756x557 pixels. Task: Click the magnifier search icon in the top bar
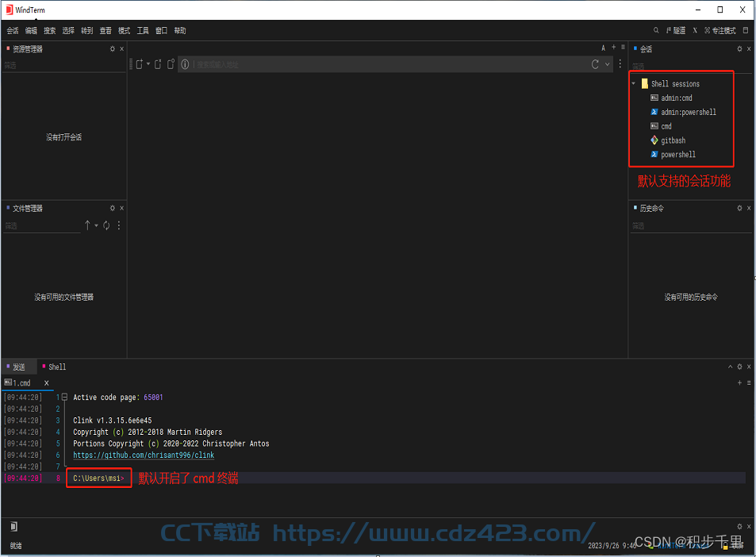point(656,30)
